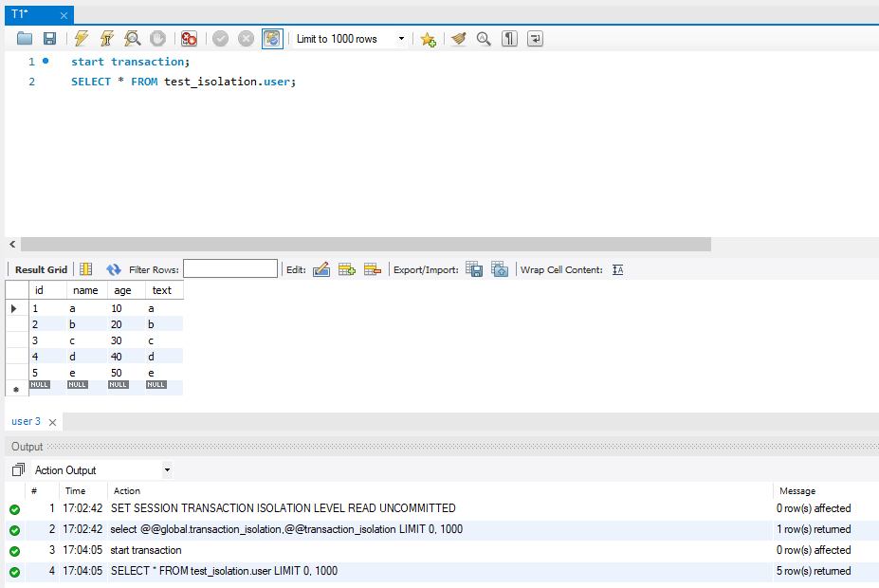Edit current row pencil icon
This screenshot has height=588, width=879.
coord(321,269)
